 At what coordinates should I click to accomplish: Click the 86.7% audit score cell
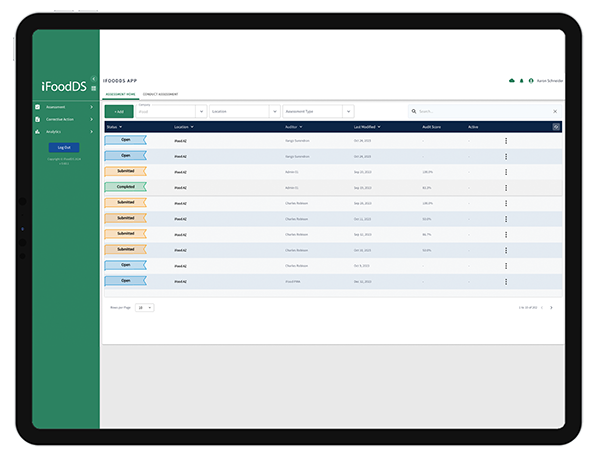(x=427, y=235)
